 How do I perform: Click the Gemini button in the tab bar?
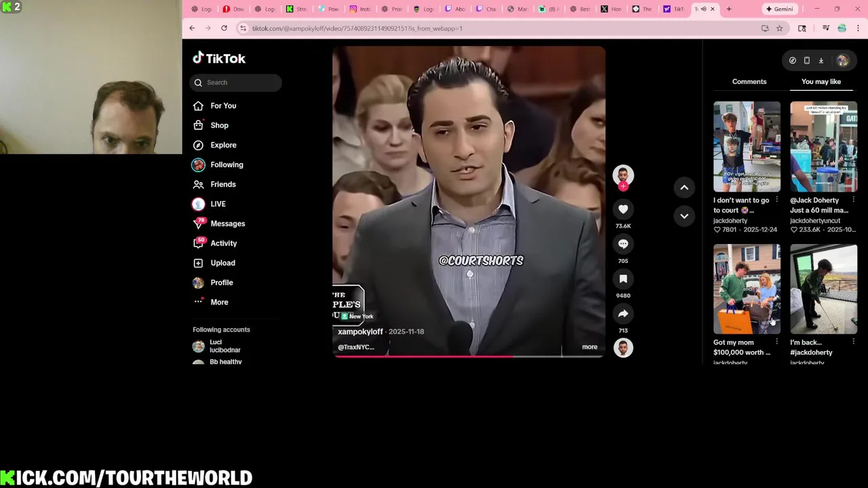point(778,9)
